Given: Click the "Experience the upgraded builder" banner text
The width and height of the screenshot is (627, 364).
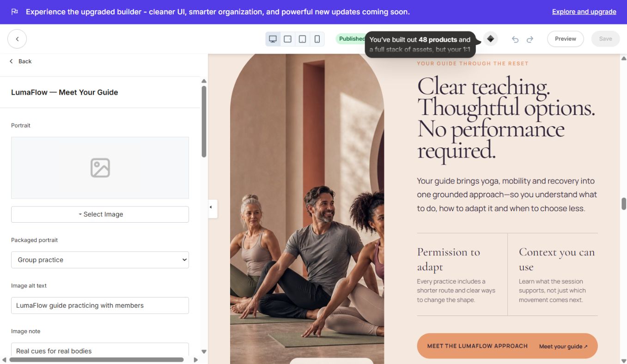Looking at the screenshot, I should [x=218, y=12].
